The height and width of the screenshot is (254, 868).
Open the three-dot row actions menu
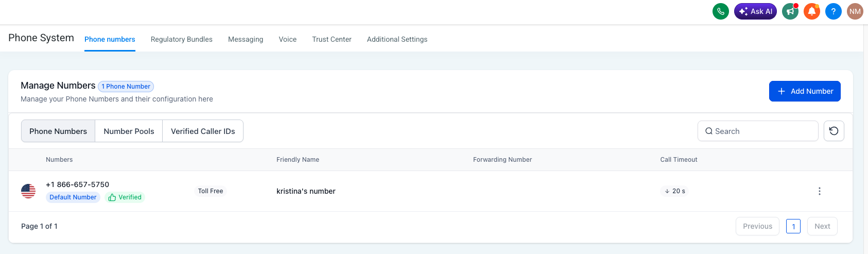pos(820,191)
